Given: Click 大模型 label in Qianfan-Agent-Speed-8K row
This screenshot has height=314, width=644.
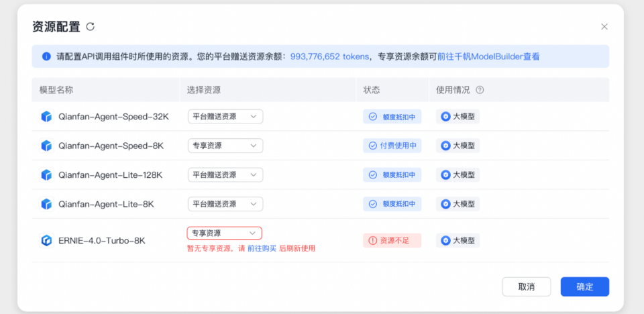Looking at the screenshot, I should point(464,146).
